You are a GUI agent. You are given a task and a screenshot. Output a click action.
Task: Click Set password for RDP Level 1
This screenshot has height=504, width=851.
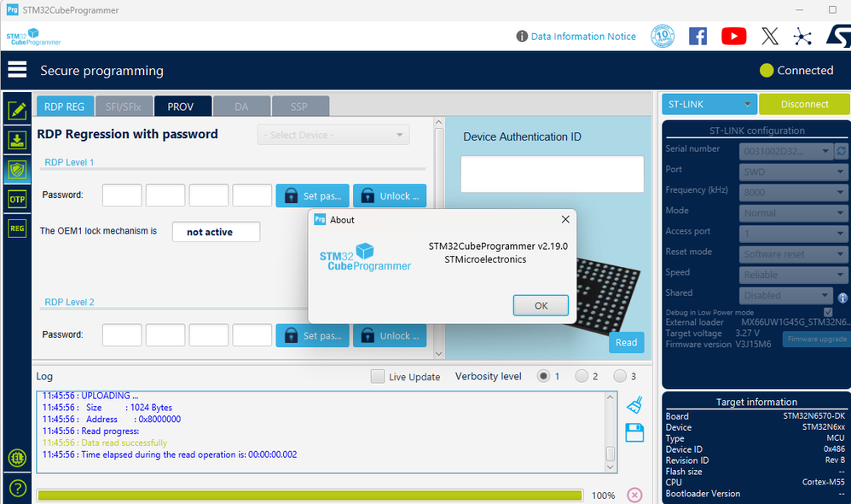point(313,196)
